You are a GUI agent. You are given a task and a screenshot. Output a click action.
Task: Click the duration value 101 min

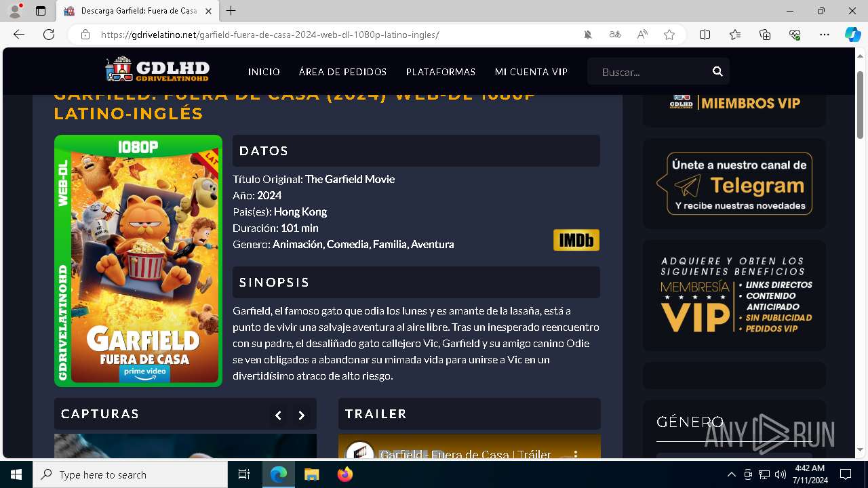[x=300, y=228]
